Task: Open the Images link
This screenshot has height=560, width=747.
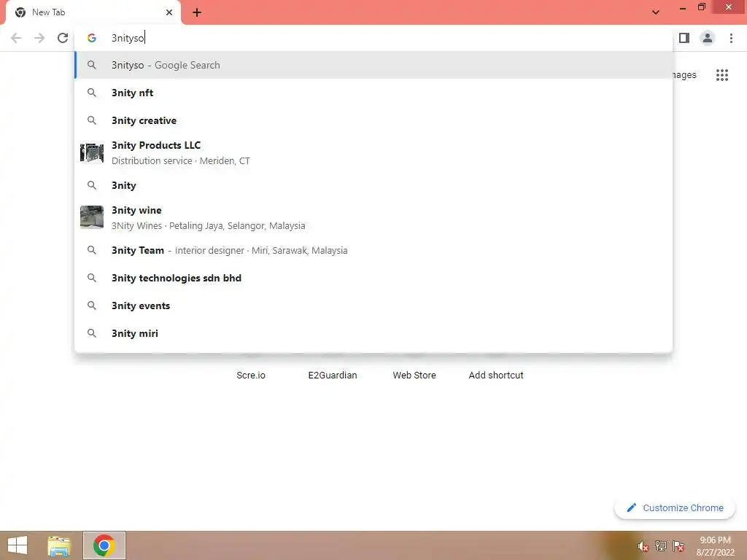Action: click(684, 75)
